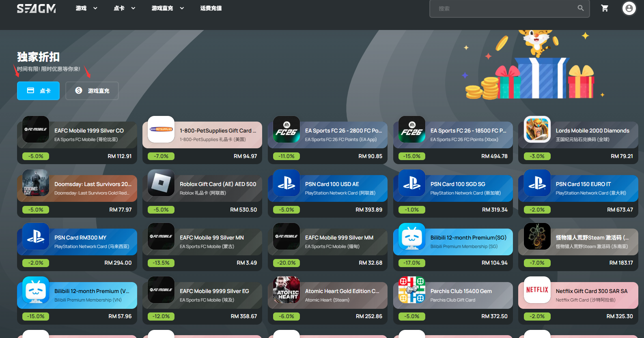Viewport: 644px width, 338px height.
Task: Open Bilibili Premium Membership (VN) icon
Action: 36,290
